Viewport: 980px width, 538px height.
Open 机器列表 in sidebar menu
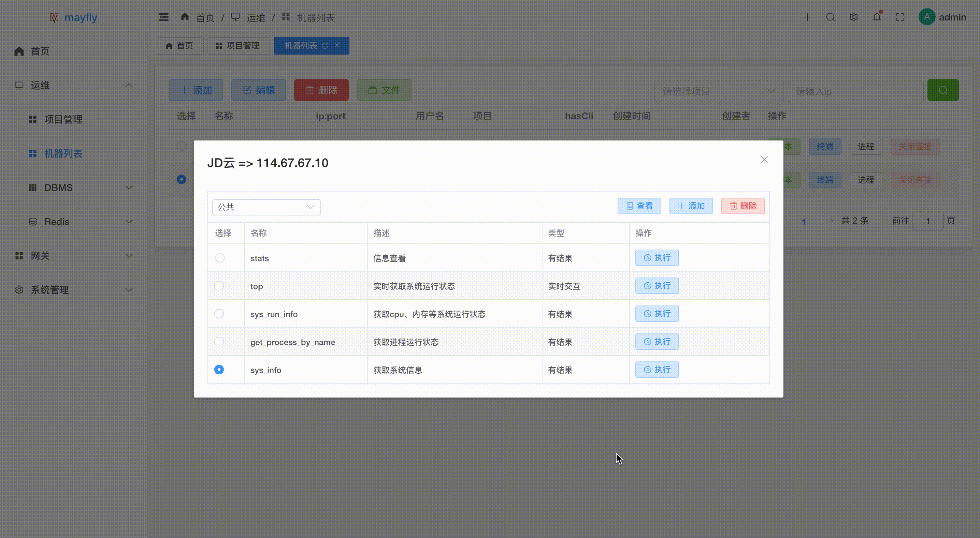pyautogui.click(x=63, y=154)
